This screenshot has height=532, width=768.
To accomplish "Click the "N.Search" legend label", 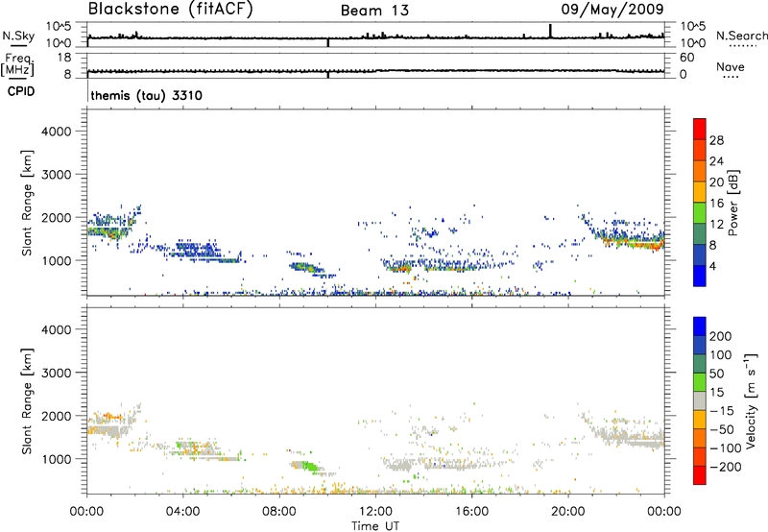I will click(741, 36).
